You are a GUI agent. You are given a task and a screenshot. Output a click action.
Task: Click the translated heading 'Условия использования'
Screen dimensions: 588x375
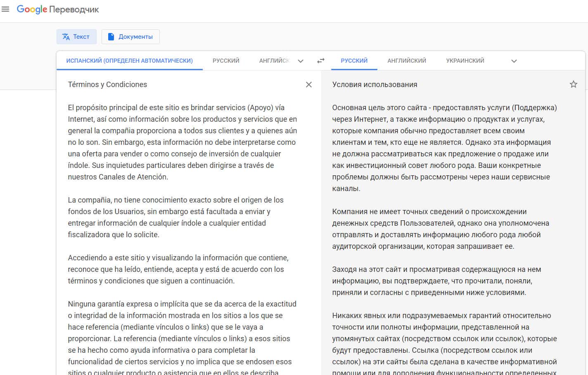click(x=375, y=85)
